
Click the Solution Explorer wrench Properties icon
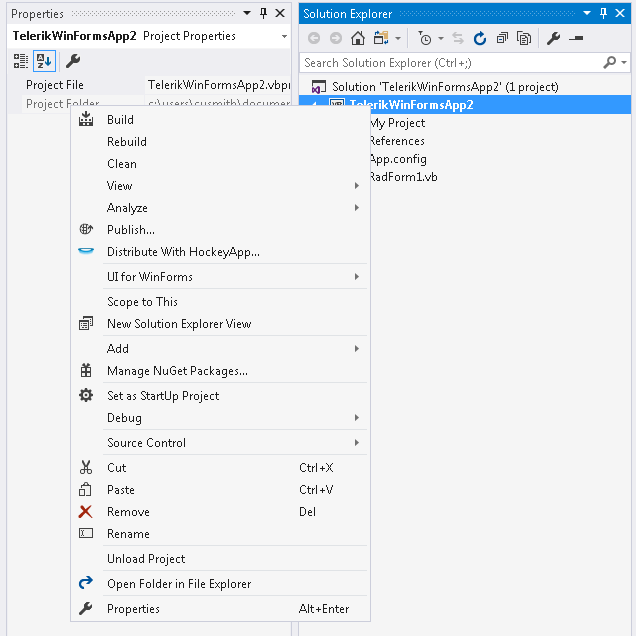(554, 38)
